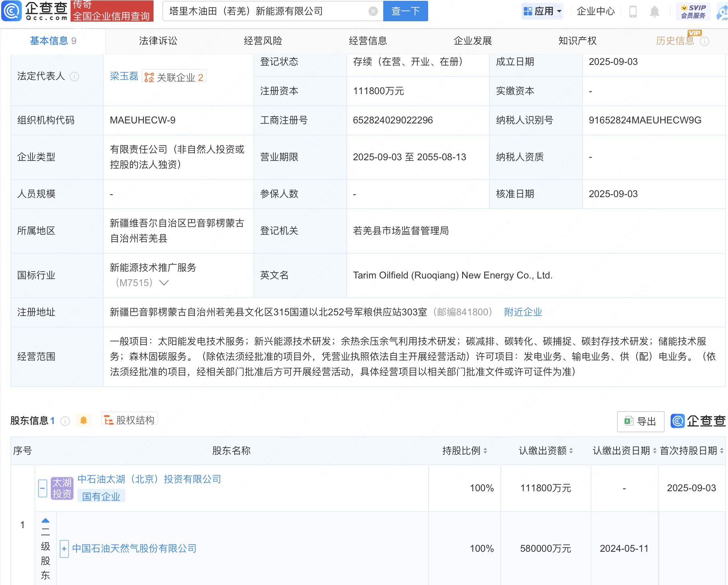Open the 应用 dropdown menu
728x585 pixels.
(x=543, y=11)
